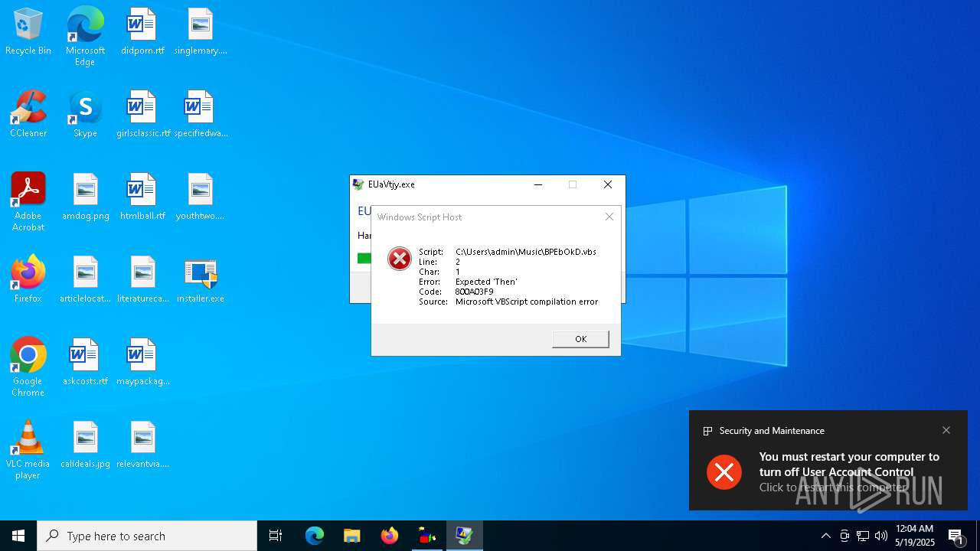Show hidden system tray icons

825,536
